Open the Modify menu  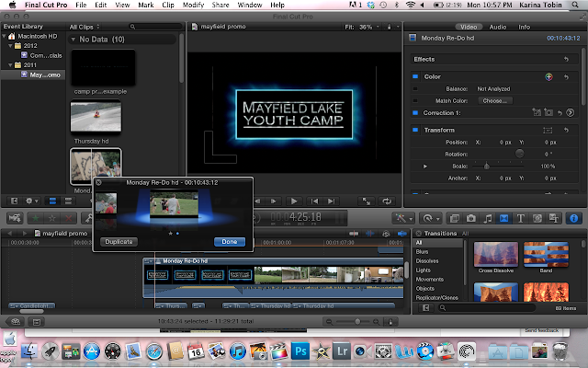193,5
